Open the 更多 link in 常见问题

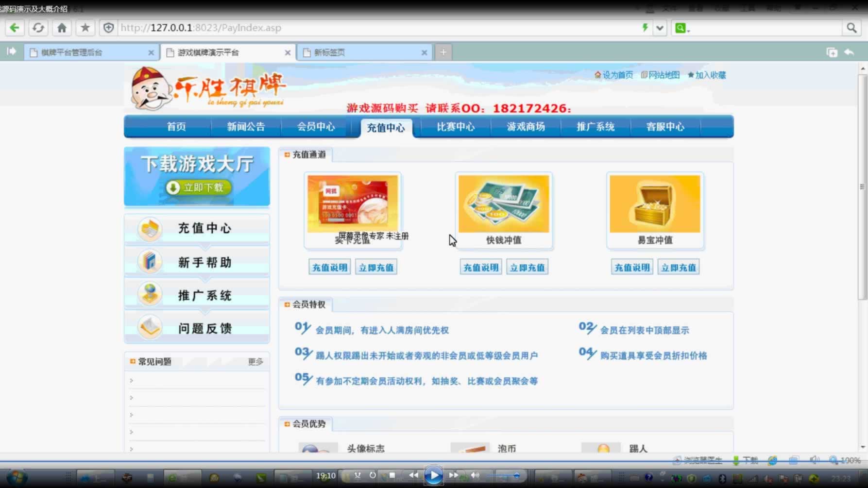[255, 362]
